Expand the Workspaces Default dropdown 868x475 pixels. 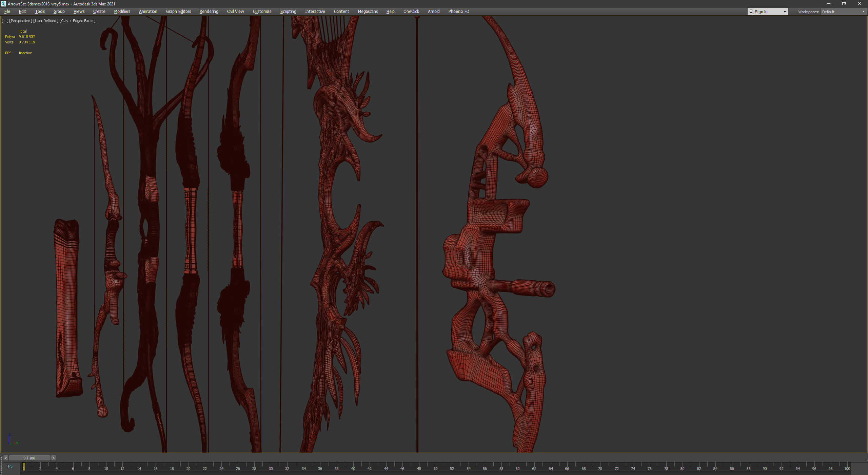coord(843,12)
